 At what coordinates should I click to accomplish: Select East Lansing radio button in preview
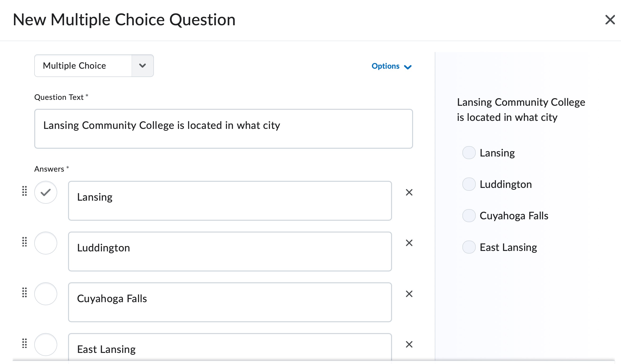(469, 247)
